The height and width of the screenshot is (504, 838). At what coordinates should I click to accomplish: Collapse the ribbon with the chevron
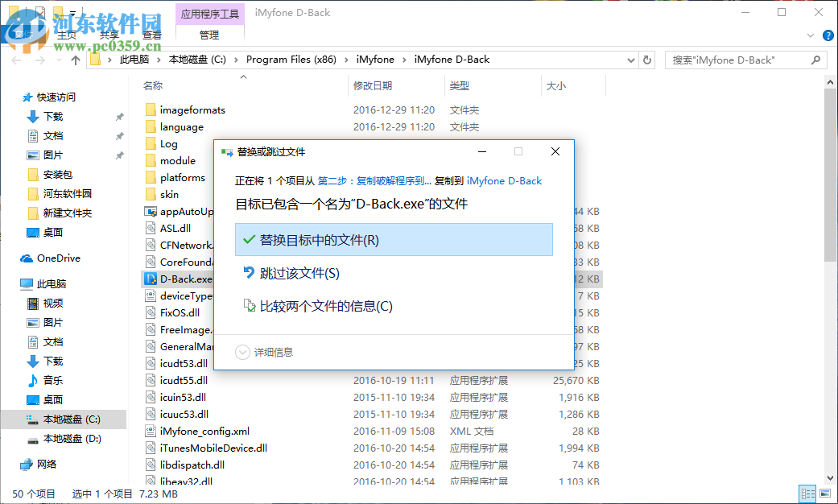[x=810, y=35]
